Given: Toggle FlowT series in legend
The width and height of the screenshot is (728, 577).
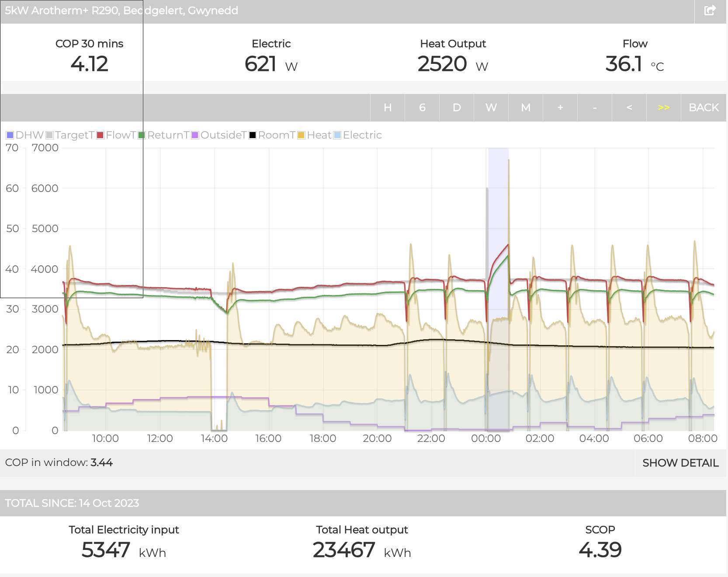Looking at the screenshot, I should click(x=116, y=135).
